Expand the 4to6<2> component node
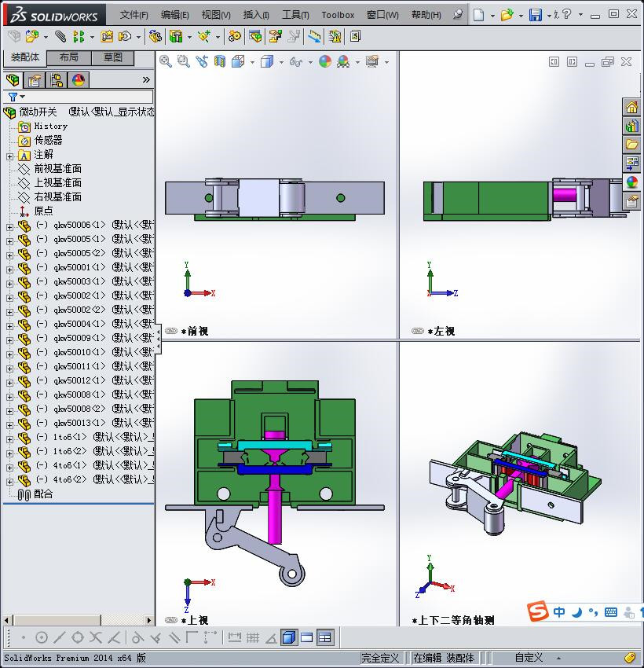 tap(9, 483)
